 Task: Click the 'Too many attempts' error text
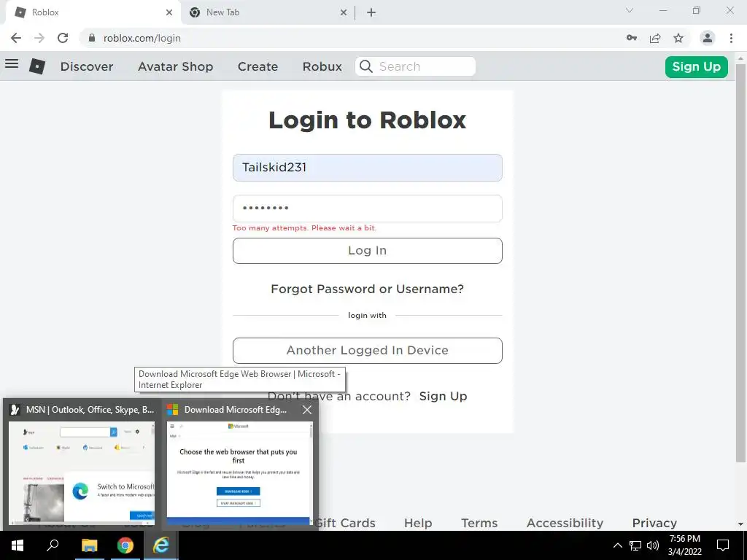pos(304,227)
